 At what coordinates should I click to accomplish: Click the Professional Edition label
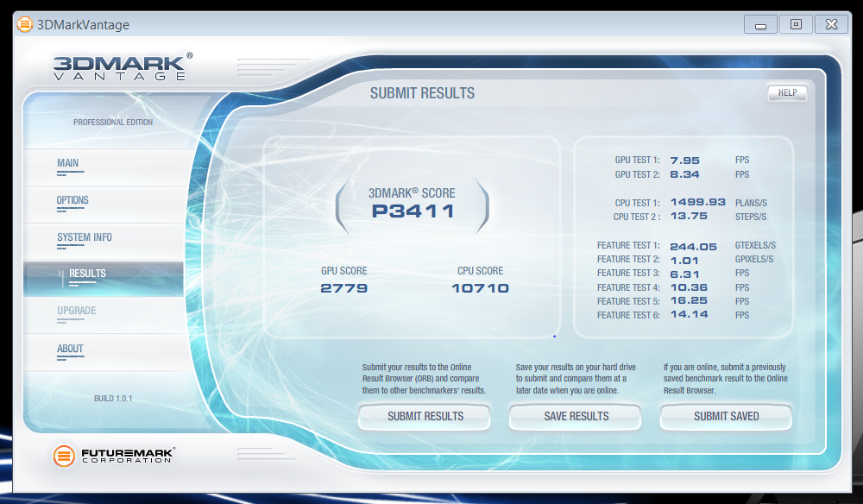click(113, 123)
